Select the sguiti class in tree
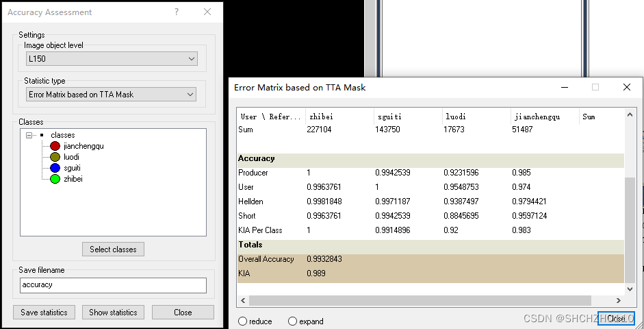Screen dimensions: 644x329 (x=72, y=168)
